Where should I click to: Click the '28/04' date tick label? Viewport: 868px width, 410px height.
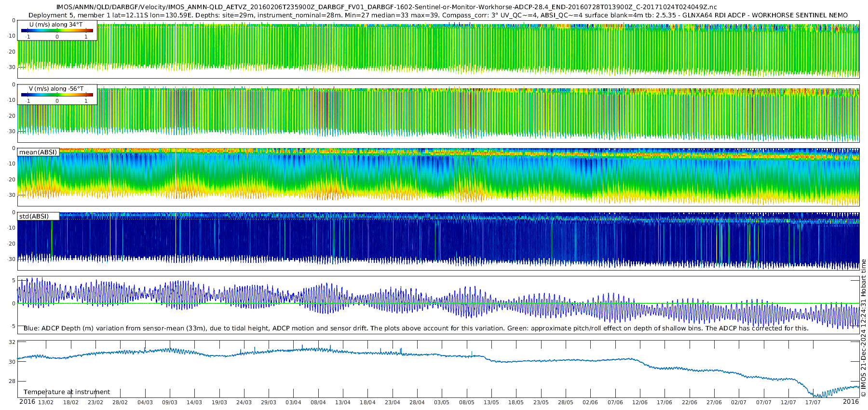click(x=417, y=402)
